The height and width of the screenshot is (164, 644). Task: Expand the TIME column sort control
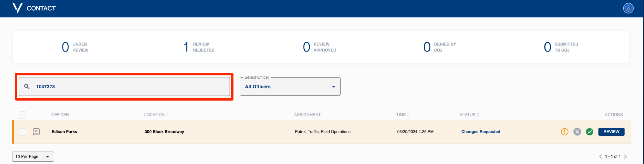pos(409,115)
